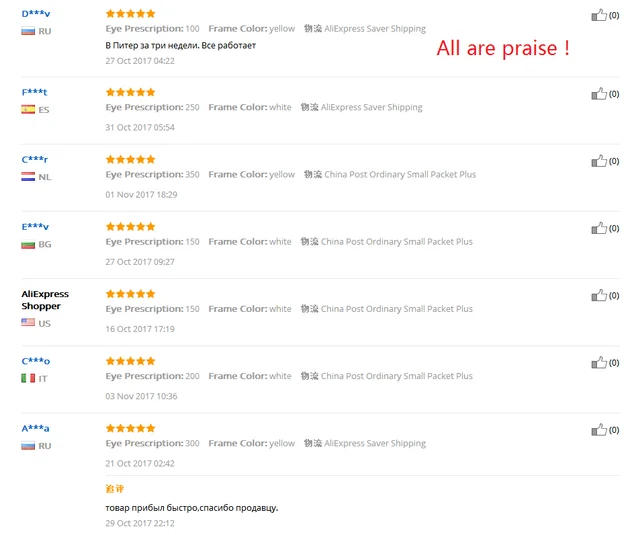Viewport: 640px width, 535px height.
Task: Mark C***r's review as helpful
Action: pos(599,161)
